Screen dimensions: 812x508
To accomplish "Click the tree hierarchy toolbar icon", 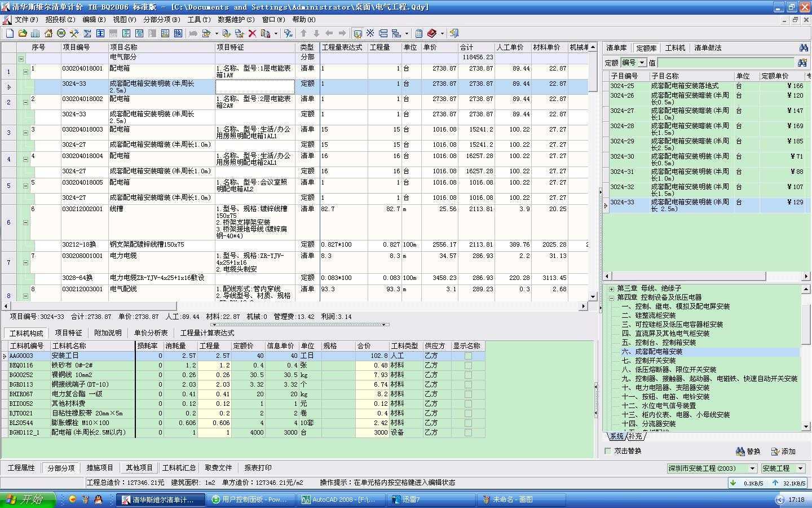I will point(396,33).
